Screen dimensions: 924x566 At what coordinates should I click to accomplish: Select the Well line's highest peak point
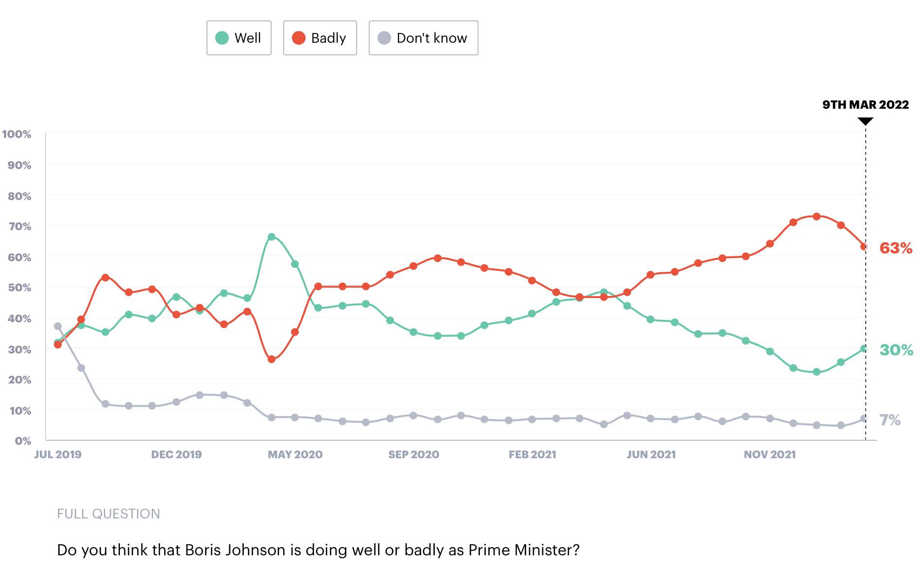[272, 237]
